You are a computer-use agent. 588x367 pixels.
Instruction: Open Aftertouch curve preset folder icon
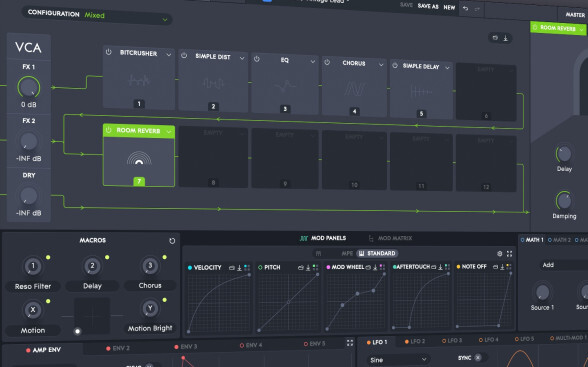tap(434, 267)
